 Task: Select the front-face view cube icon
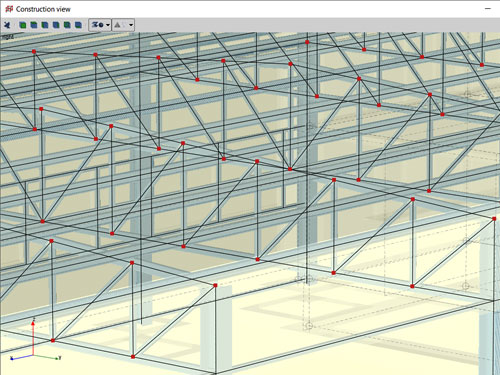[23, 25]
